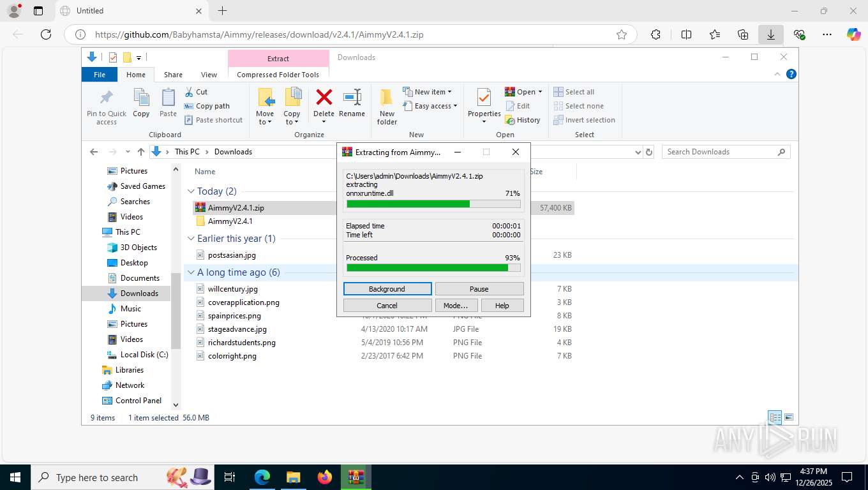The width and height of the screenshot is (868, 490).
Task: Refresh the Edge browser page
Action: point(46,34)
